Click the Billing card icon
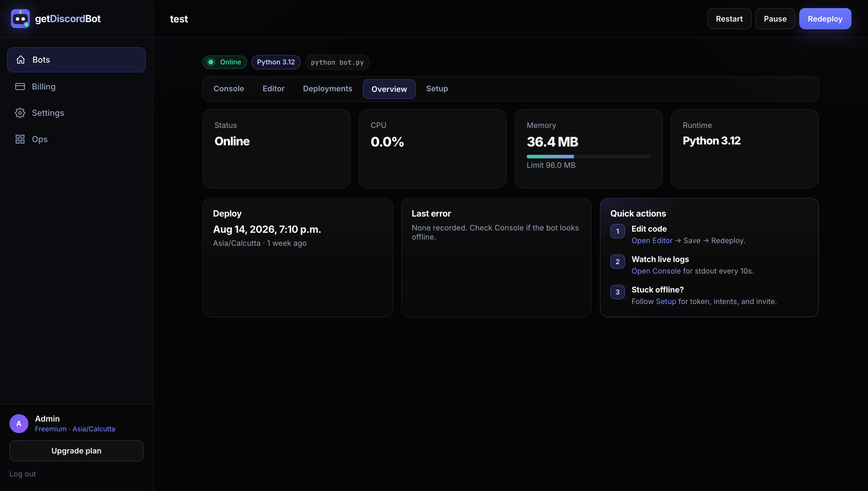 (x=20, y=87)
